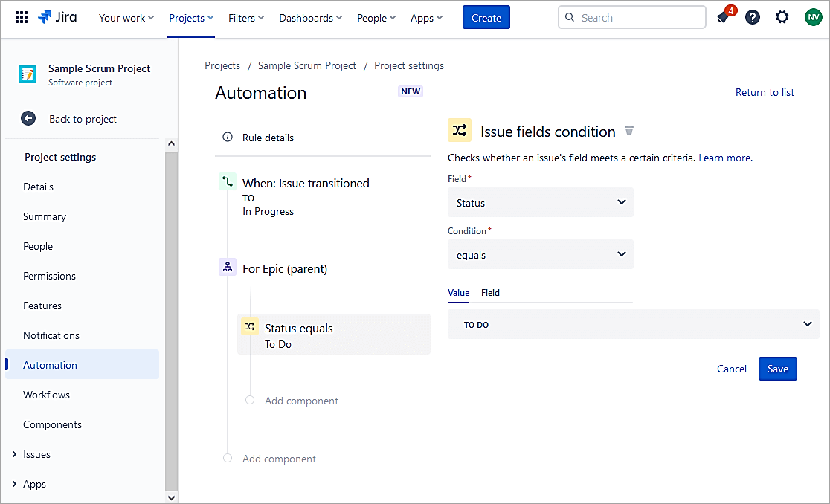Open the help question mark icon
The image size is (830, 504).
pyautogui.click(x=753, y=17)
